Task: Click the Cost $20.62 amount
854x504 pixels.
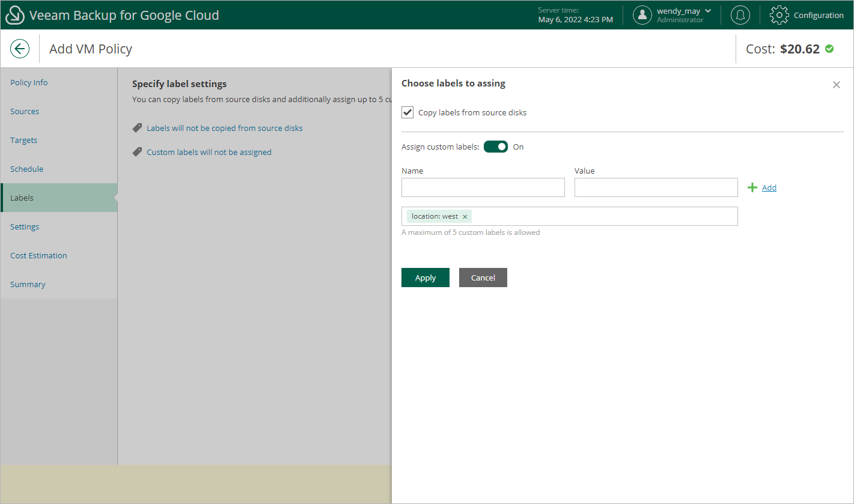Action: [800, 49]
